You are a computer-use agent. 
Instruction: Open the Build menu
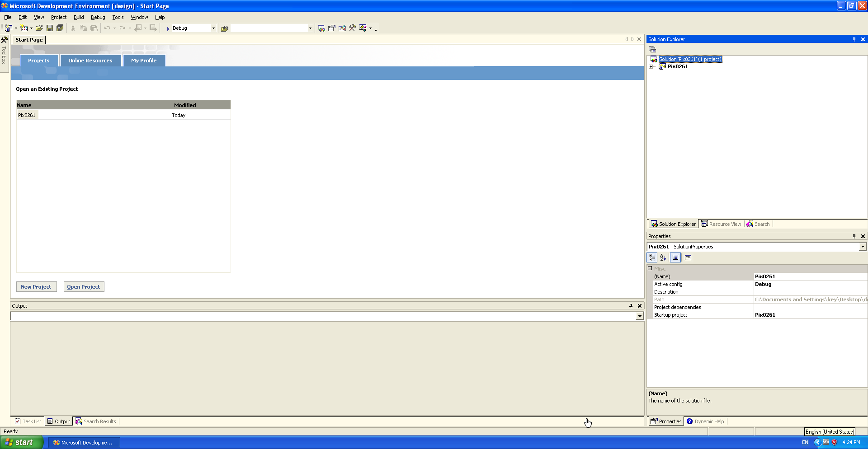tap(79, 17)
